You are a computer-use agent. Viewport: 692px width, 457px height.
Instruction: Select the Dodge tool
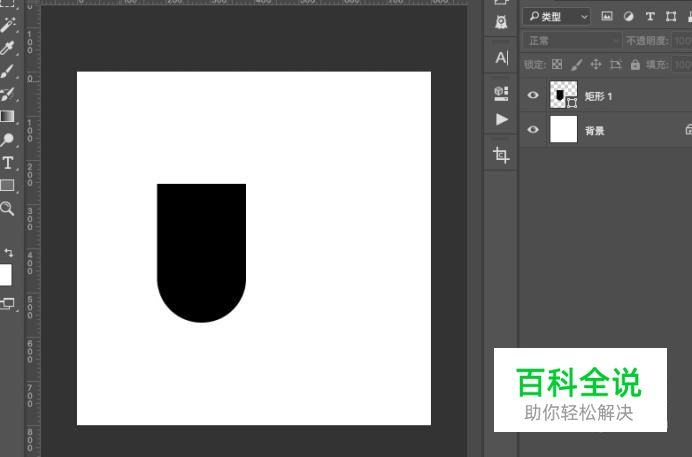tap(8, 140)
